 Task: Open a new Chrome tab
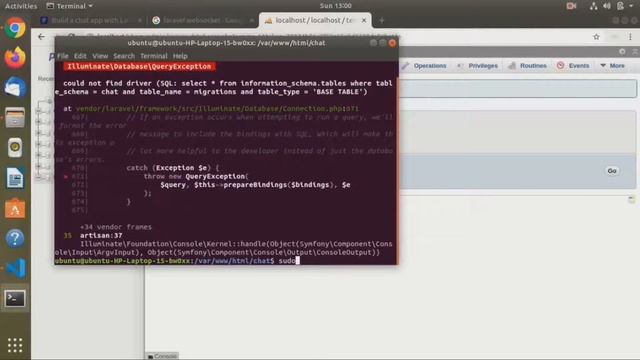click(382, 20)
